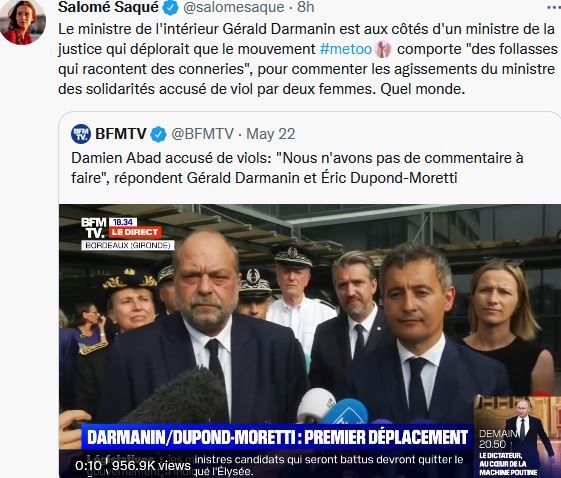The image size is (561, 478).
Task: Open the tweet's more options menu
Action: pyautogui.click(x=554, y=7)
